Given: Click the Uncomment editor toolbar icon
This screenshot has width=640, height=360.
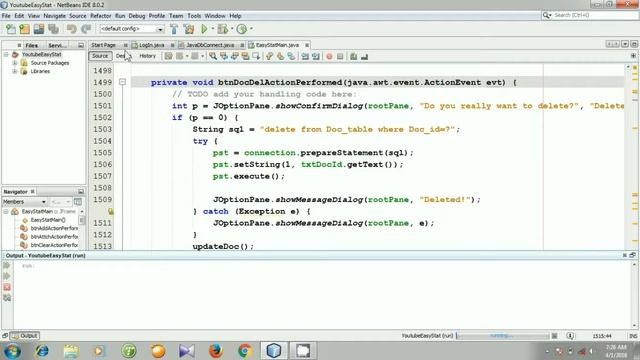Looking at the screenshot, I should [x=364, y=56].
